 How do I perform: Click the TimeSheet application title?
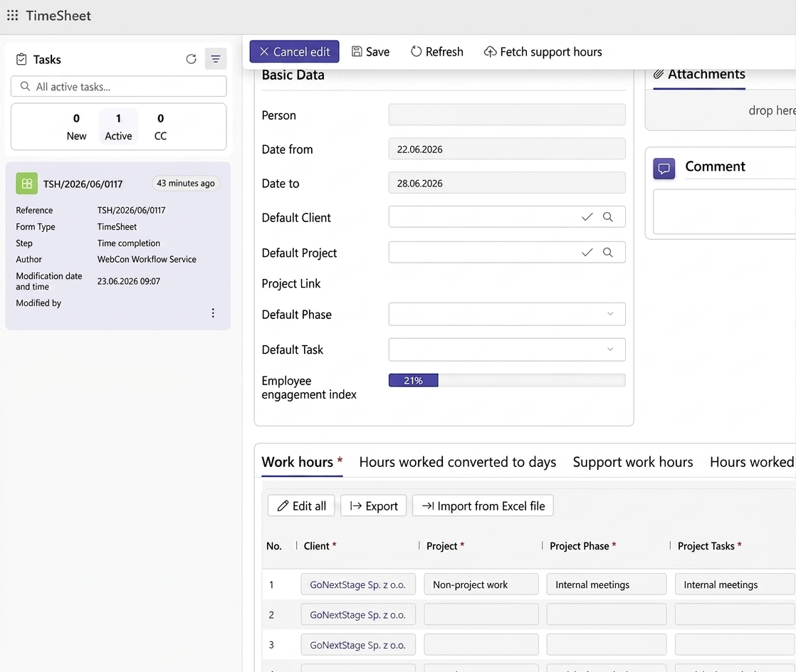(x=58, y=16)
